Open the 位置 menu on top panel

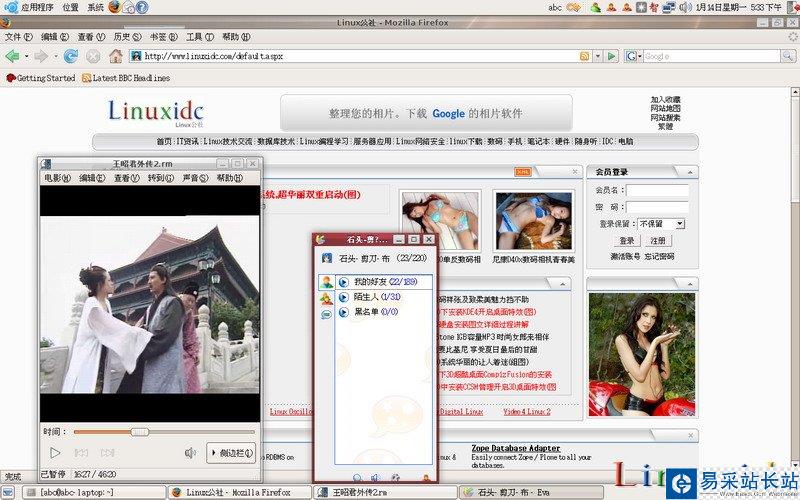click(x=70, y=7)
